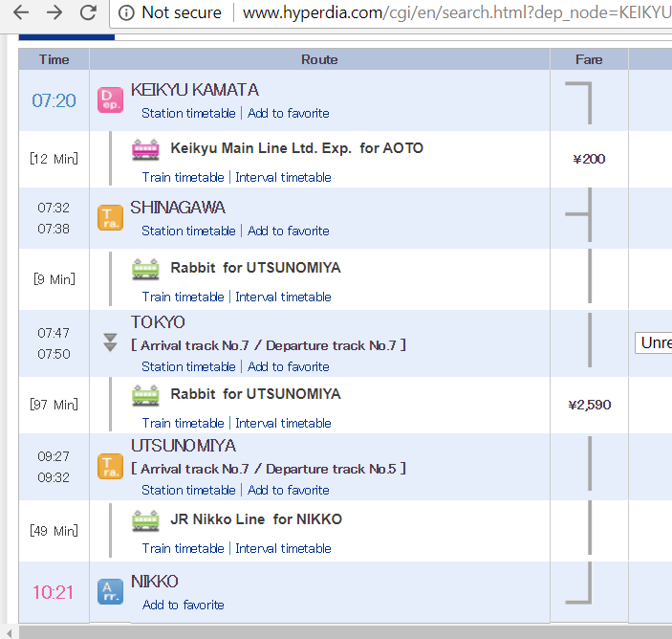Click the Time column header

coord(54,59)
